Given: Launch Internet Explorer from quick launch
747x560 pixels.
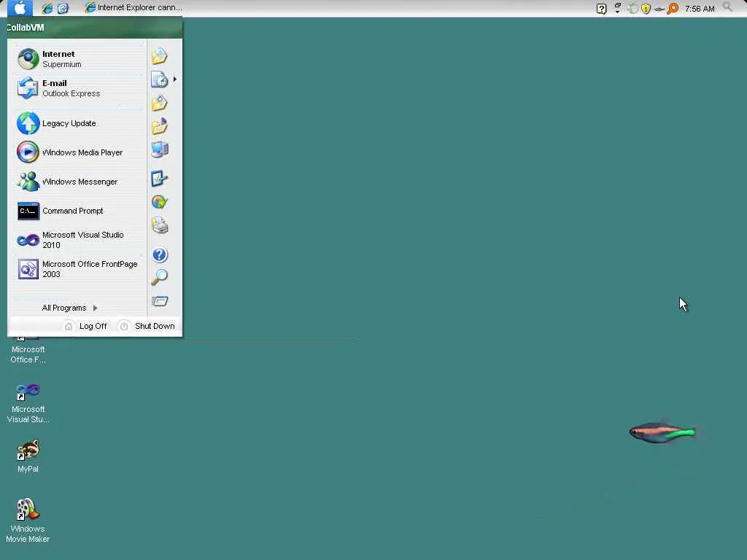Looking at the screenshot, I should click(47, 8).
